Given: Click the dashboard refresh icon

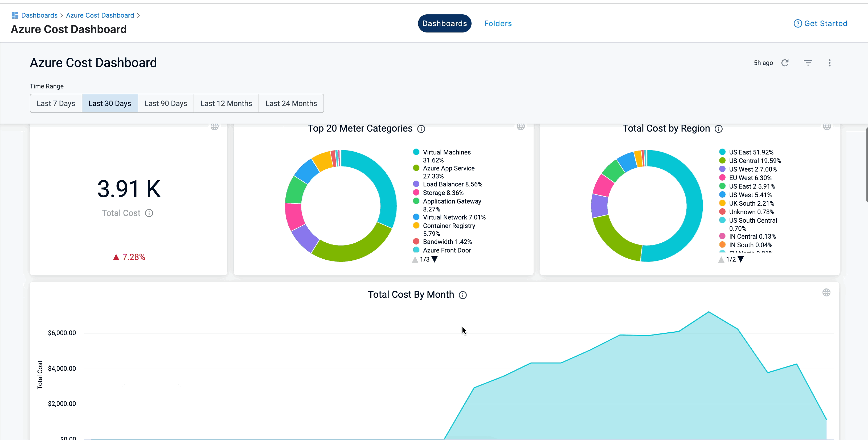Looking at the screenshot, I should coord(785,63).
